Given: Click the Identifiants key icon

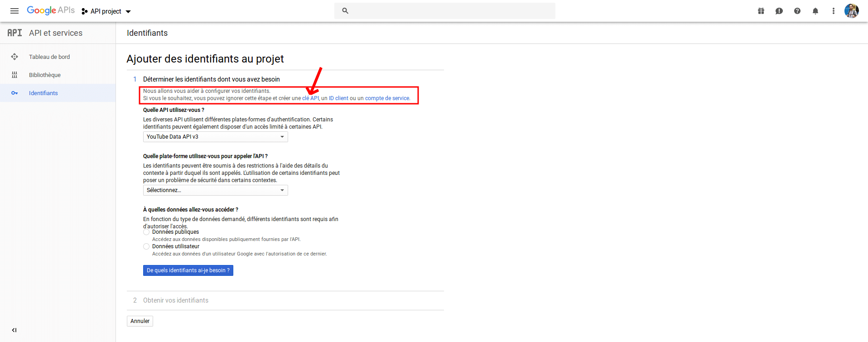Looking at the screenshot, I should coord(14,93).
